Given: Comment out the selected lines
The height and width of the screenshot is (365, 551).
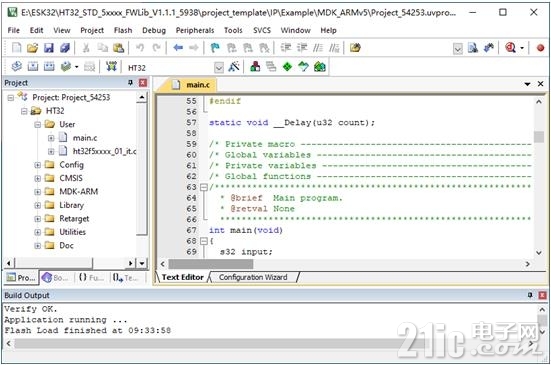Looking at the screenshot, I should coord(318,47).
